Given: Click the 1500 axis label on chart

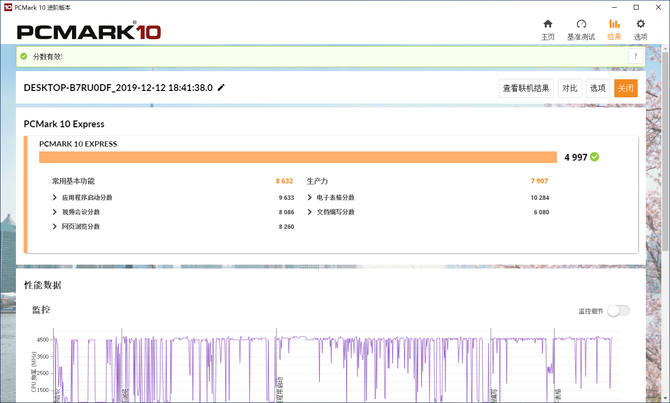Looking at the screenshot, I should [43, 390].
